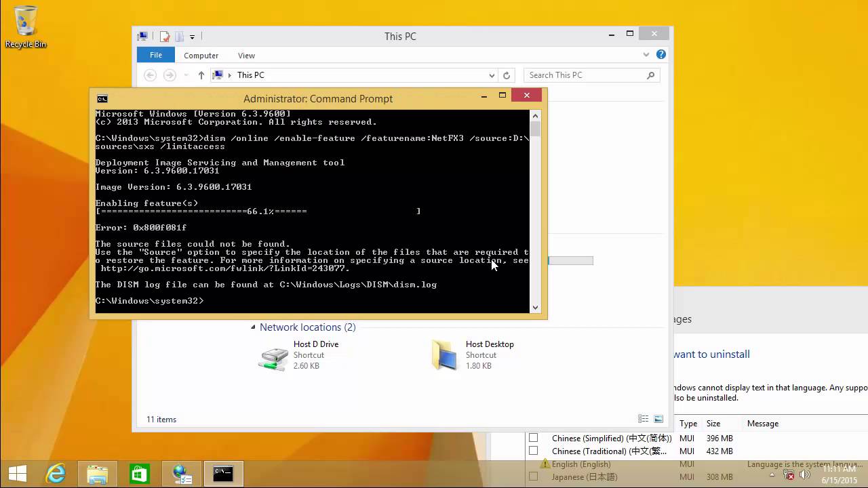The height and width of the screenshot is (488, 868).
Task: Go up one level with Up arrow
Action: (201, 75)
